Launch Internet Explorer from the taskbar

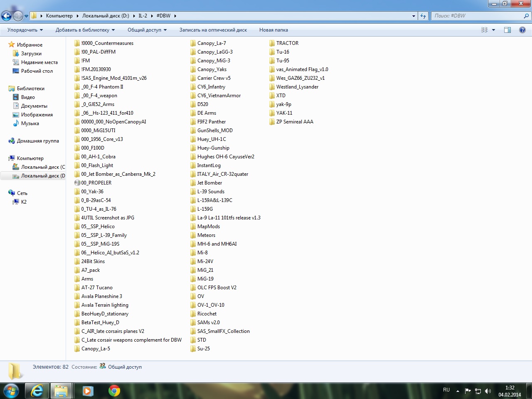click(37, 391)
